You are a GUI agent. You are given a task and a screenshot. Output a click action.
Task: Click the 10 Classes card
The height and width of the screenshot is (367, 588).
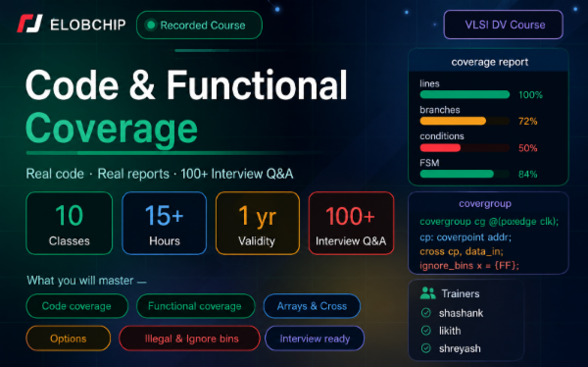coord(70,224)
